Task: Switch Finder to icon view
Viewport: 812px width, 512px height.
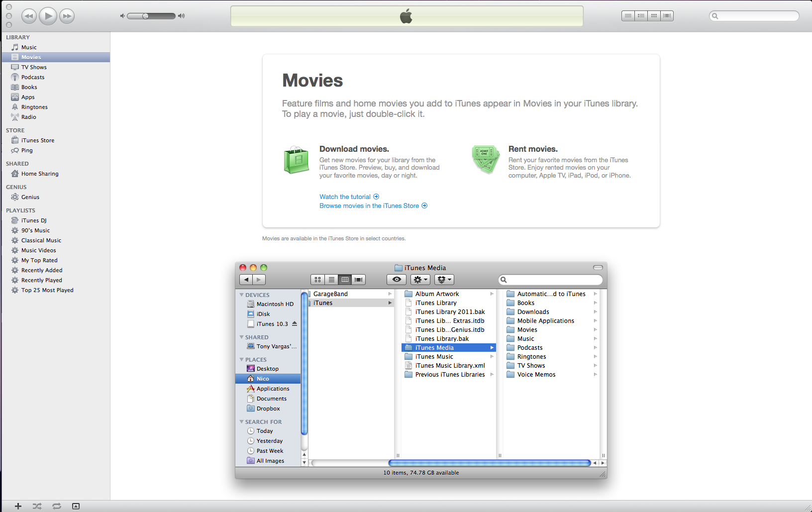Action: [317, 280]
